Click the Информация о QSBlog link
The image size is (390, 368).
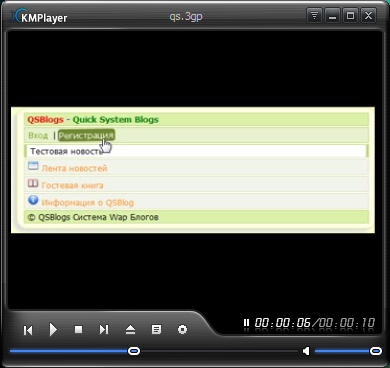[x=88, y=202]
